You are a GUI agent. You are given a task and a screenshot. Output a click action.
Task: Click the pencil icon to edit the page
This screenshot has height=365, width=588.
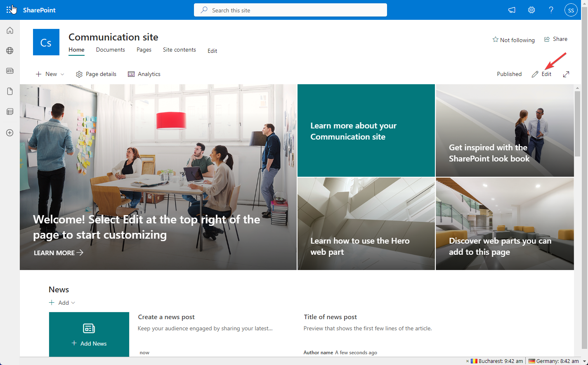535,74
